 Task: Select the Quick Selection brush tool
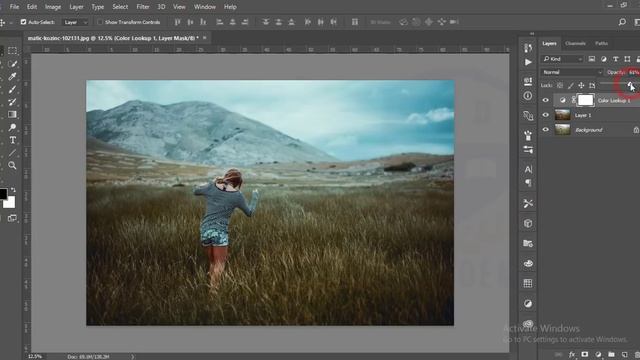click(12, 64)
